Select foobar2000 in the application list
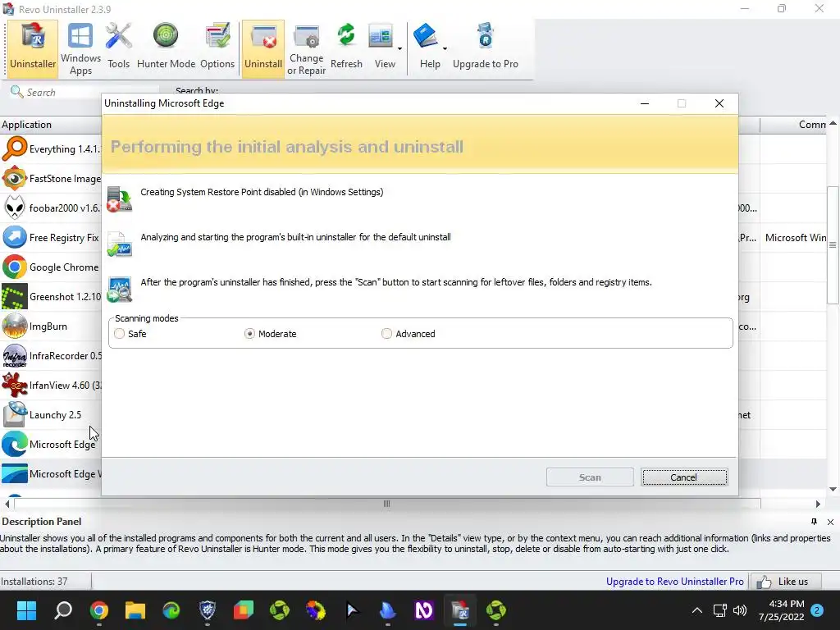Screen dimensions: 840x630 tap(51, 208)
